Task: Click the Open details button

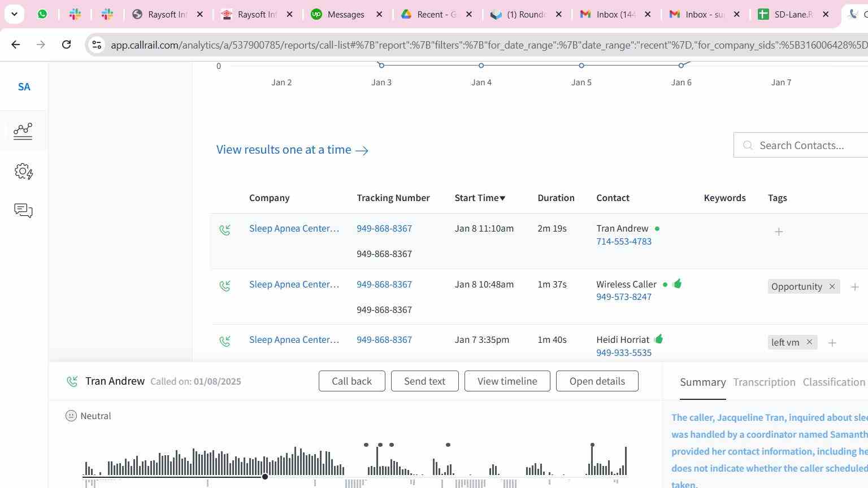Action: (597, 381)
